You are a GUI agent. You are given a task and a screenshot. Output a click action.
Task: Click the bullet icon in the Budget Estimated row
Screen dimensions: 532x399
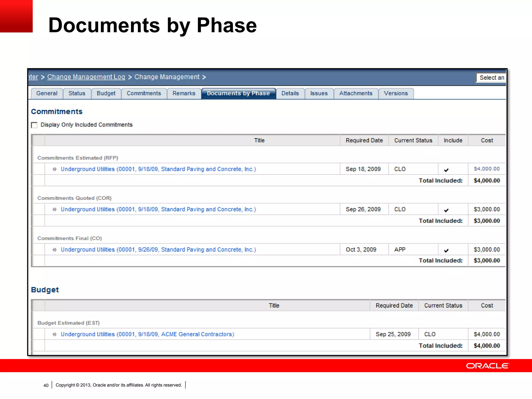tap(55, 335)
